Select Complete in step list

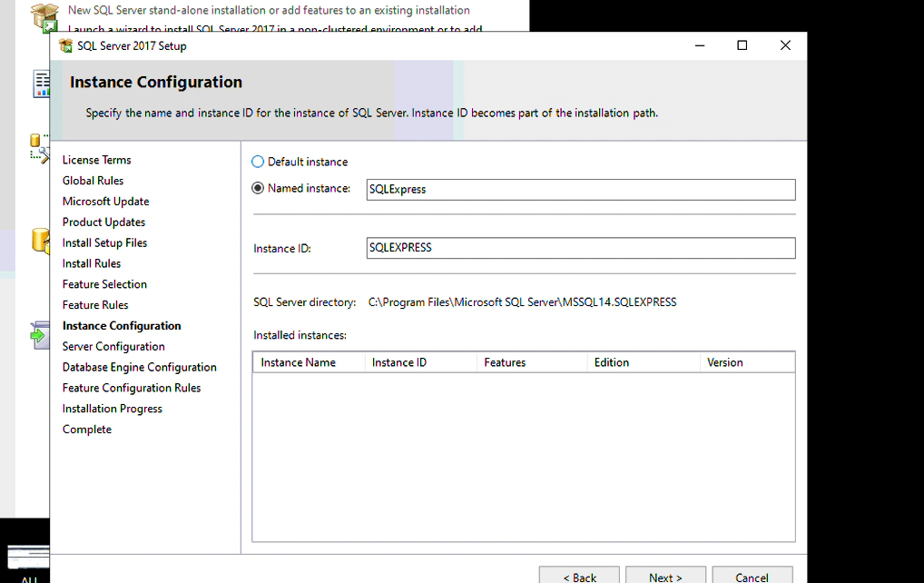[x=87, y=430]
